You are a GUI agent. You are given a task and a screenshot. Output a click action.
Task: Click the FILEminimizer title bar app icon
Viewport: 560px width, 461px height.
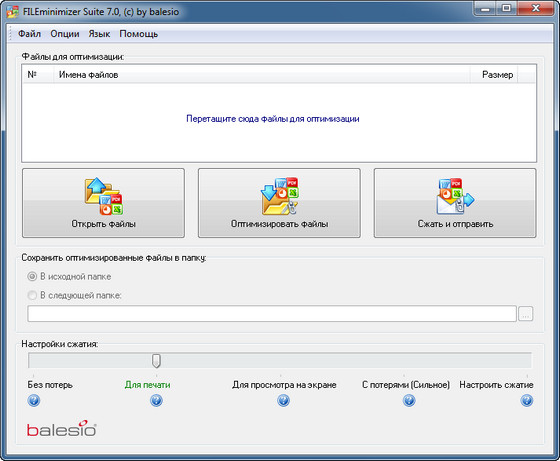tap(13, 11)
